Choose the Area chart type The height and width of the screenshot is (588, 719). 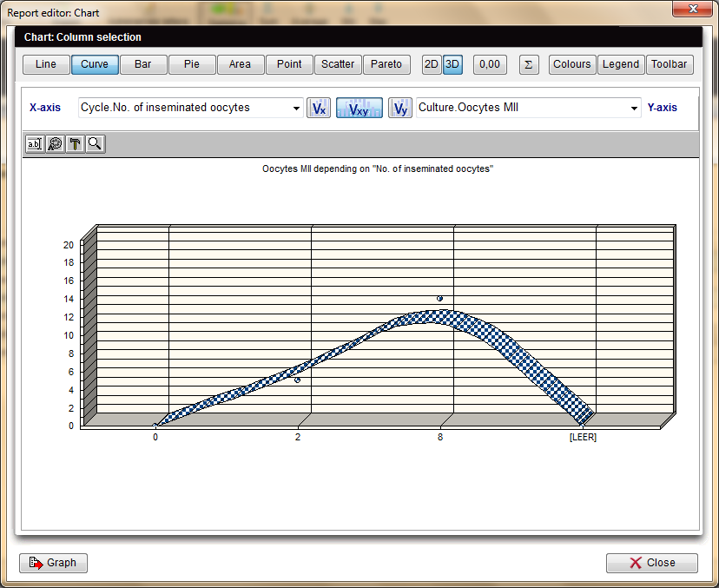click(241, 64)
